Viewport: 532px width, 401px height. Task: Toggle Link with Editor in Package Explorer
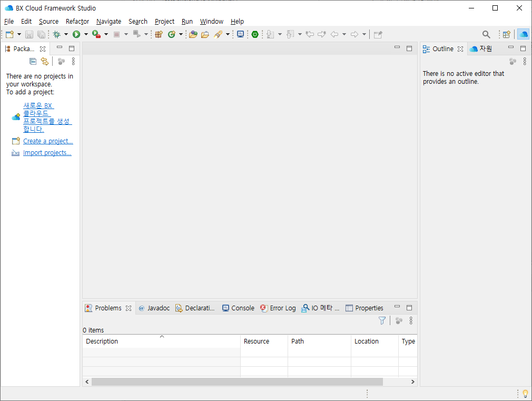click(x=45, y=61)
